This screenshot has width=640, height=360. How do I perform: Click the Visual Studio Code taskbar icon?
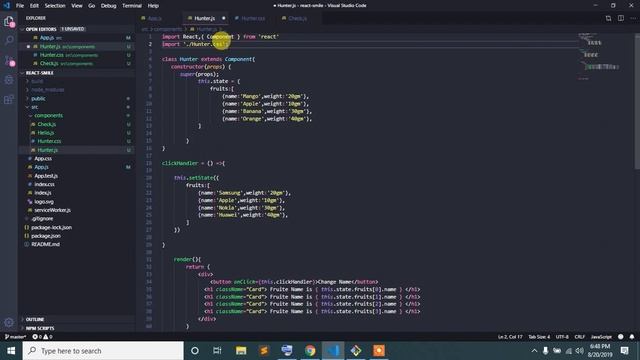pos(333,351)
